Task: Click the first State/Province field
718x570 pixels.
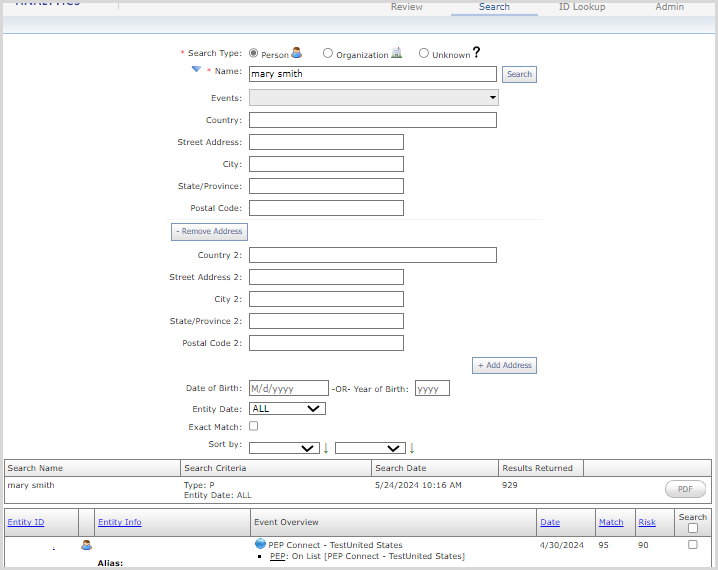Action: pos(326,186)
